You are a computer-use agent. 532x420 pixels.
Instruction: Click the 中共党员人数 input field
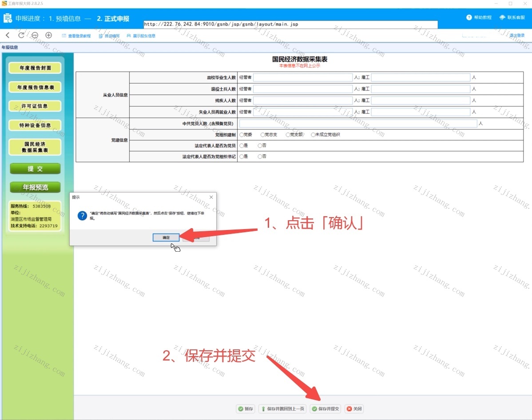click(x=358, y=123)
